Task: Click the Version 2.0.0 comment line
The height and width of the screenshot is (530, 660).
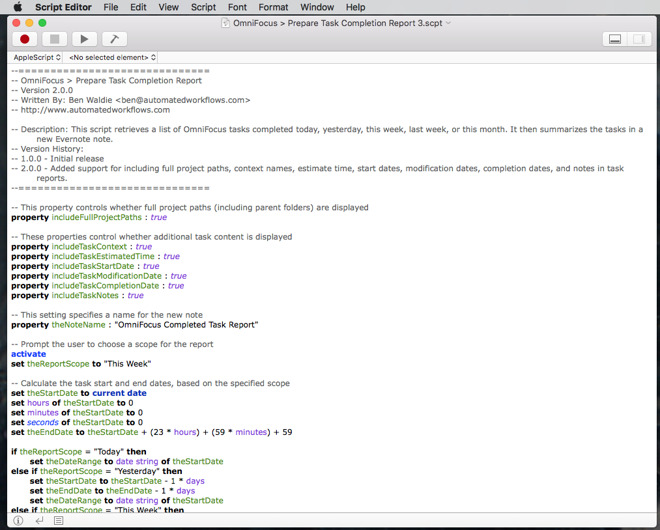Action: tap(42, 90)
